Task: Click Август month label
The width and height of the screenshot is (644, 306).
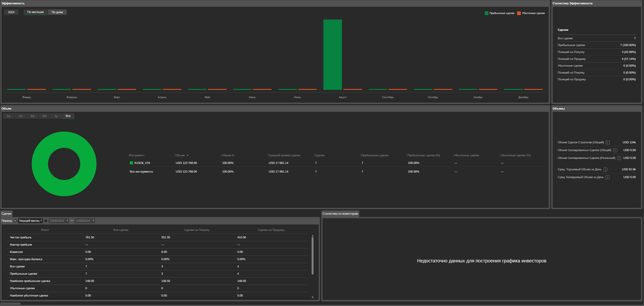Action: pos(342,97)
